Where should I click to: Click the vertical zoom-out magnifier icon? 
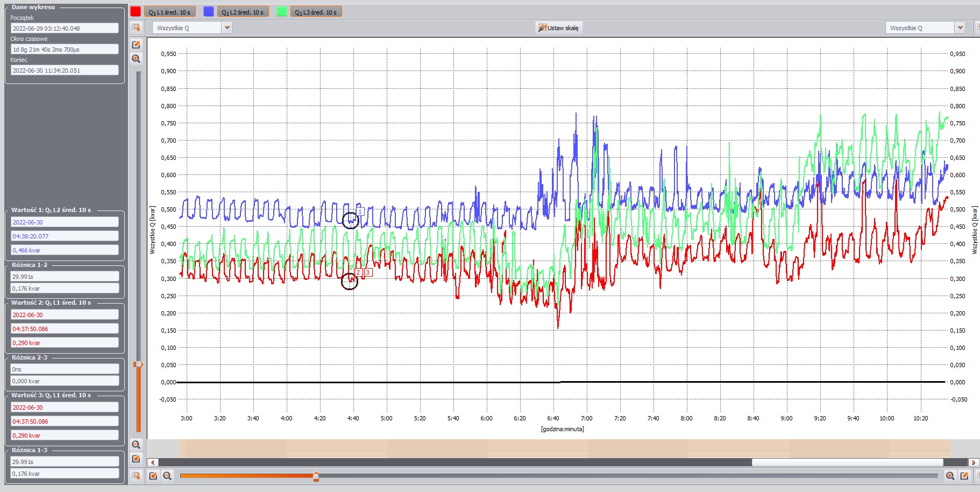click(x=136, y=445)
